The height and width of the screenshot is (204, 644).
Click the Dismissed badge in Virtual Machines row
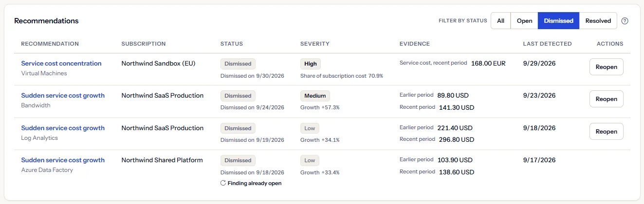[238, 64]
